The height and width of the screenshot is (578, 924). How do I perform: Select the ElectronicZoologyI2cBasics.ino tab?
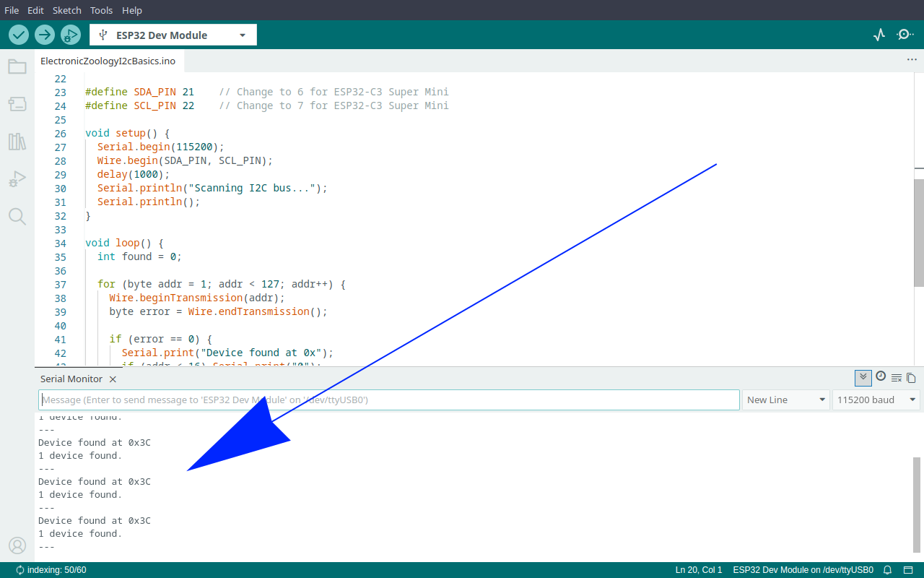pyautogui.click(x=108, y=61)
